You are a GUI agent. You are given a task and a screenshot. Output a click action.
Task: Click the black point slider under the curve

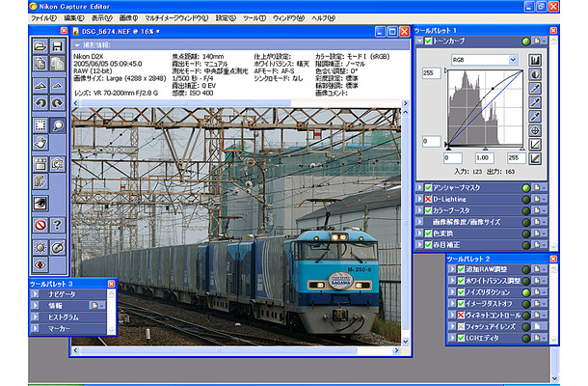point(448,149)
